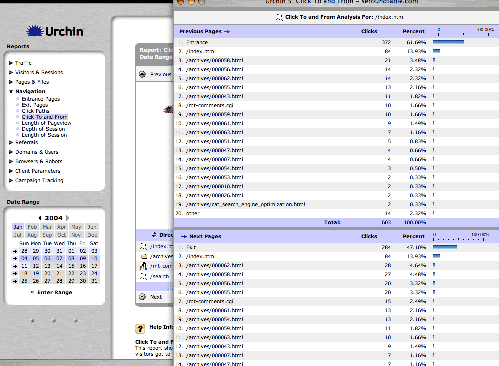499x366 pixels.
Task: Click the Previous arrow icon in report
Action: coord(142,74)
